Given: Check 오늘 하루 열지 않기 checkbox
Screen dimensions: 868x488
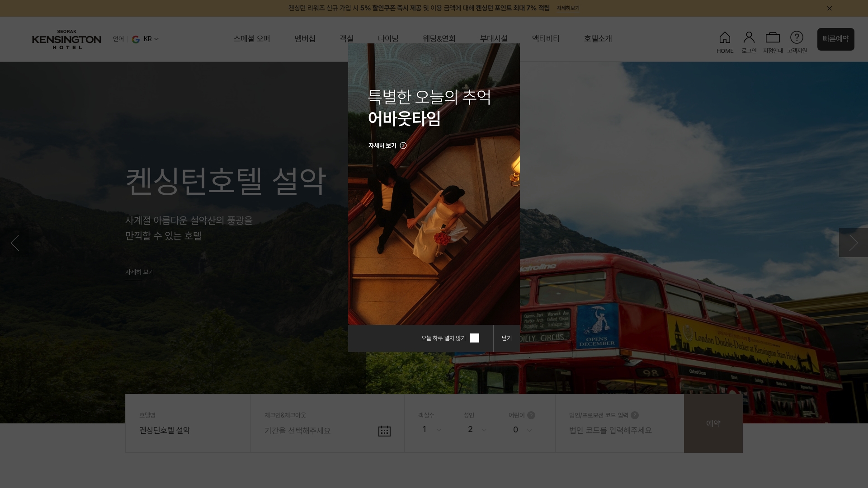Looking at the screenshot, I should coord(475,338).
